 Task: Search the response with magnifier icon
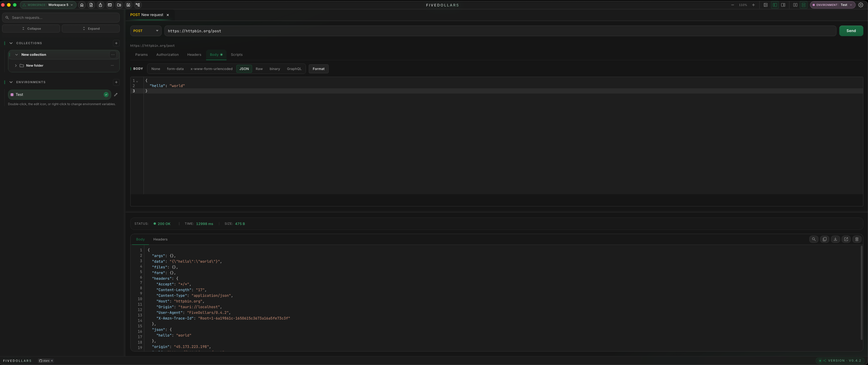click(814, 239)
